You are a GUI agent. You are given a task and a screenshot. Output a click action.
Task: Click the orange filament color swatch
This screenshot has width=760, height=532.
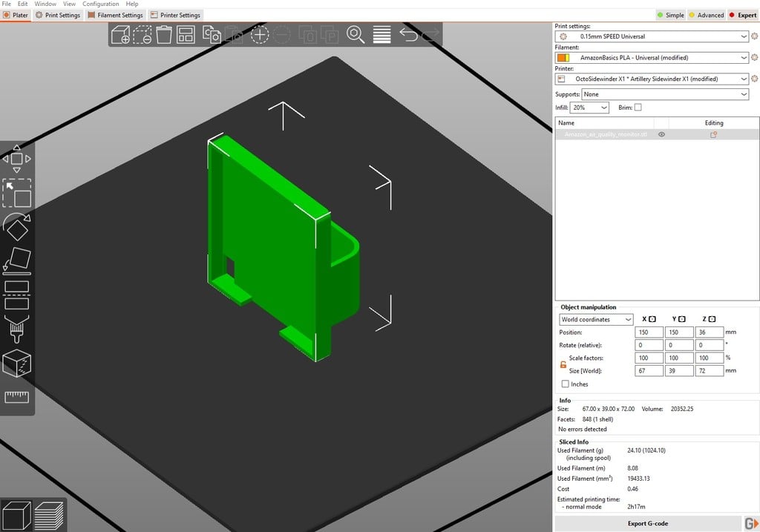pyautogui.click(x=563, y=58)
